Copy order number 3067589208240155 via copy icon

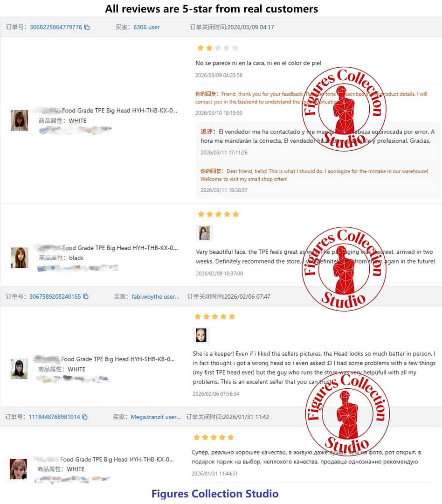click(86, 296)
